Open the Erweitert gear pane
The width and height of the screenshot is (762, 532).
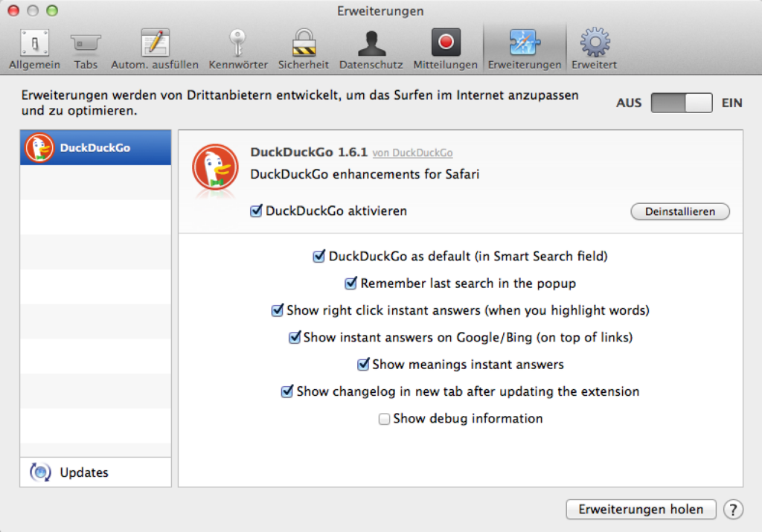point(595,49)
